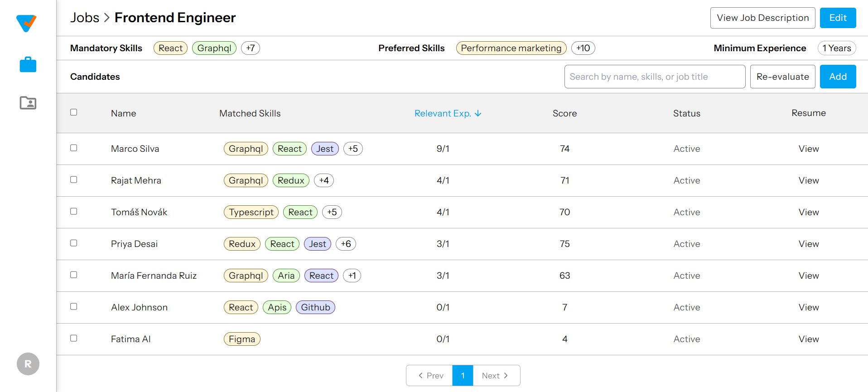868x392 pixels.
Task: Click the Add candidate button
Action: [838, 77]
